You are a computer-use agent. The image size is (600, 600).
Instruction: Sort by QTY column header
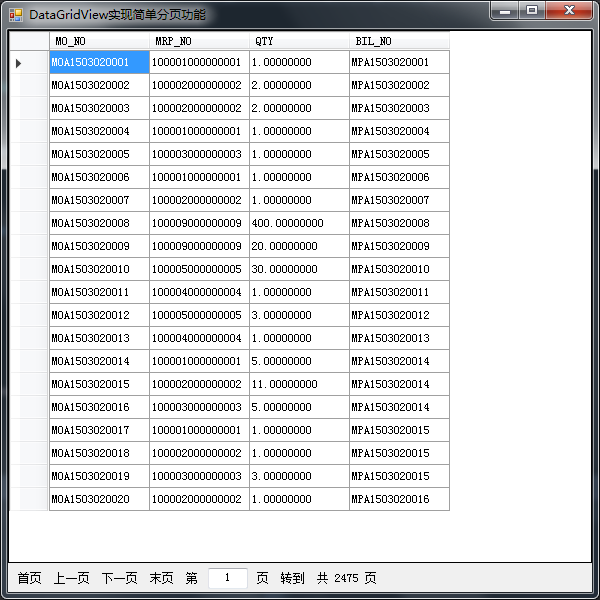(299, 41)
